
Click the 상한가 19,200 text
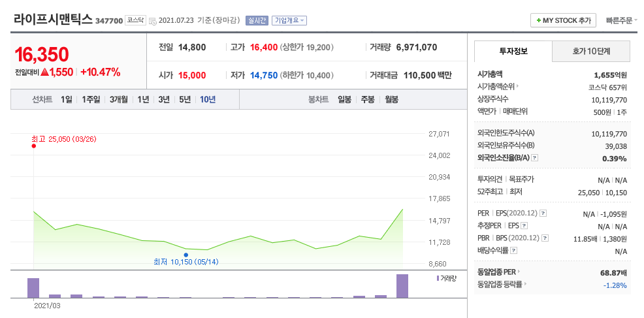tap(307, 47)
